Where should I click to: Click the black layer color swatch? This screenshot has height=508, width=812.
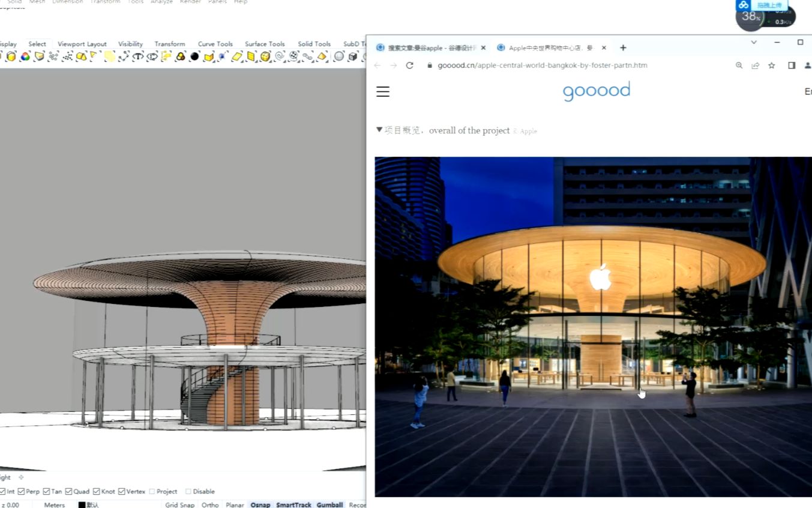(x=82, y=505)
